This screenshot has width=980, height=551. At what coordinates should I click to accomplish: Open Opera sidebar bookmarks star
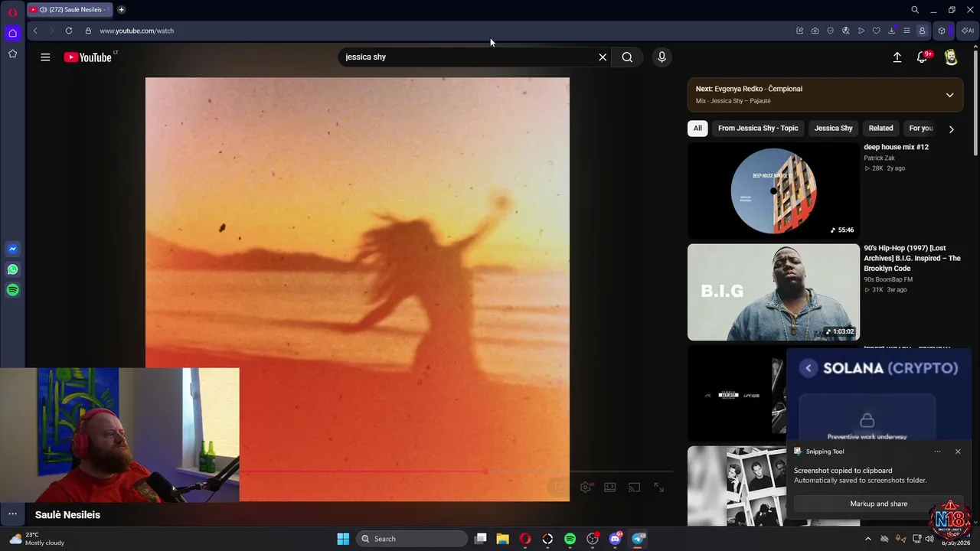12,54
